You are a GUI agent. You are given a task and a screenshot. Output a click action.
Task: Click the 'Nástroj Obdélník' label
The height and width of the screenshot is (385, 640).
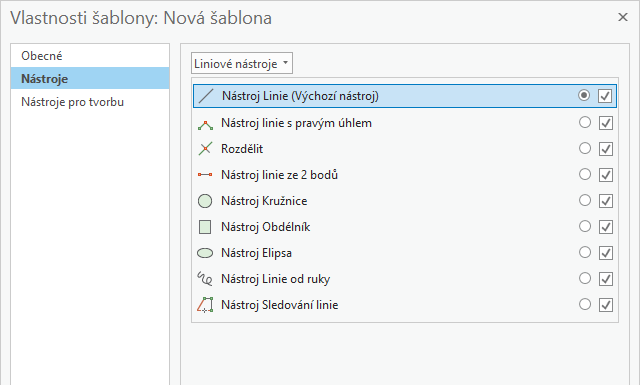(266, 227)
